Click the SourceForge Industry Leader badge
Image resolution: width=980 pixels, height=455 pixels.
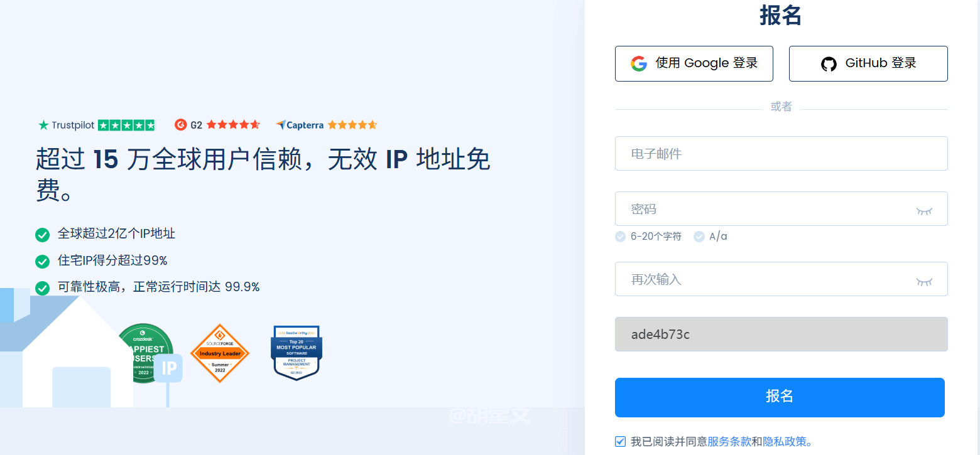[x=220, y=353]
